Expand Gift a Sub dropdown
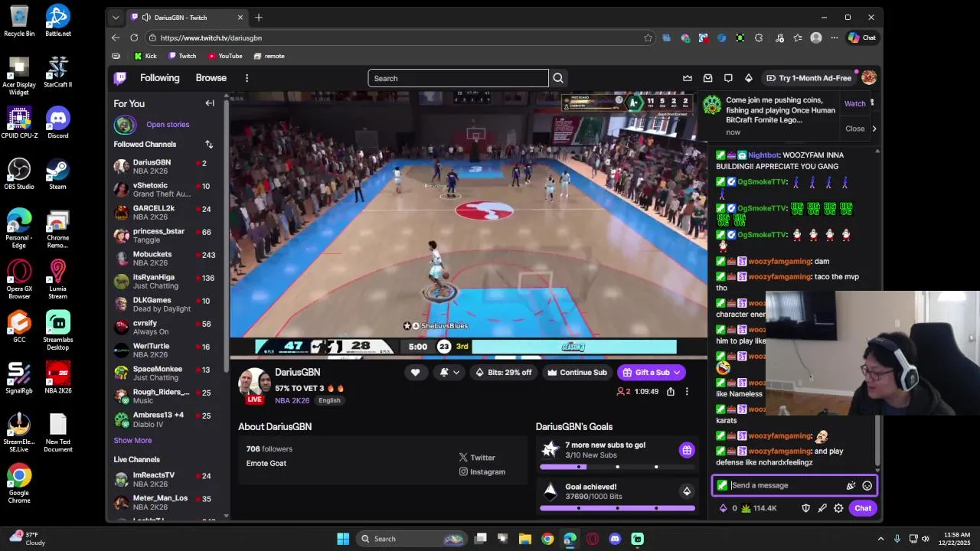980x551 pixels. point(677,373)
